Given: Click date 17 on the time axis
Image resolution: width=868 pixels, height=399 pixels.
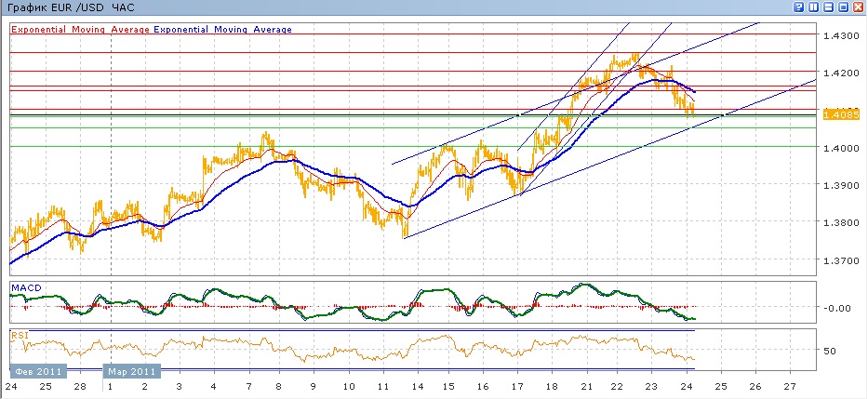Looking at the screenshot, I should (x=517, y=386).
